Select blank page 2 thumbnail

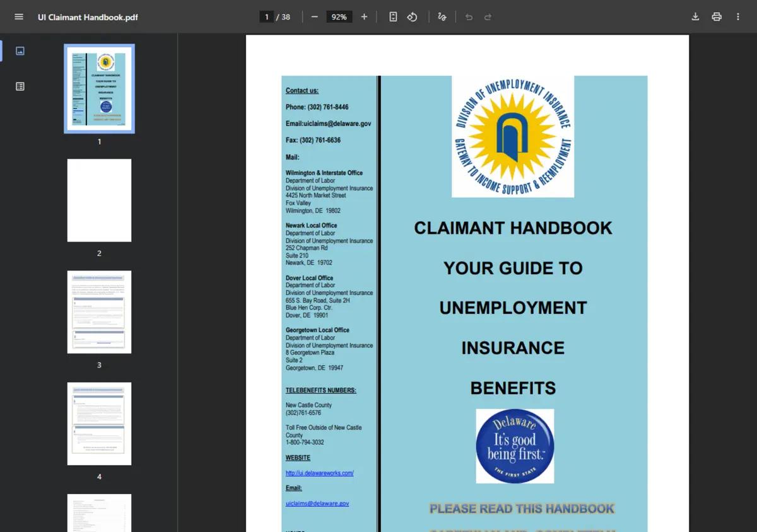pos(99,200)
